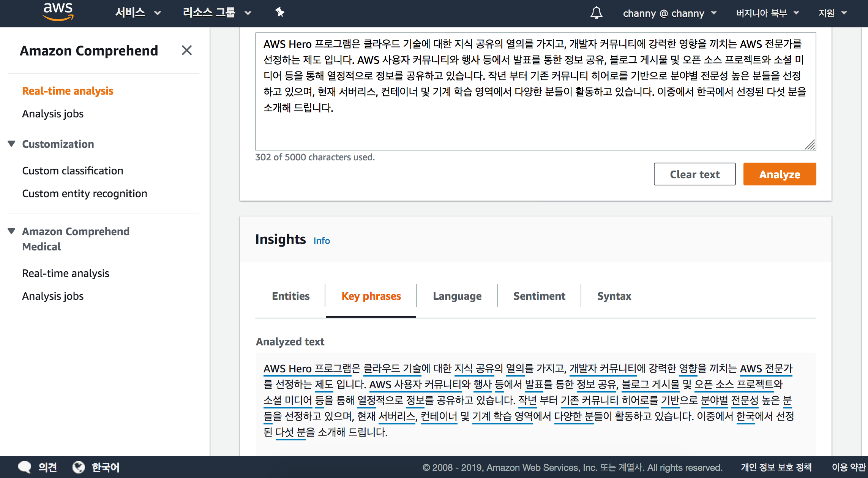Close the Amazon Comprehend sidebar
Screen dimensions: 868x478
186,50
